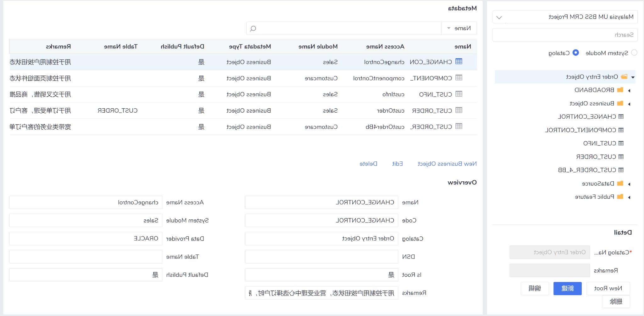
Task: Select COMPONENT_CONTROL in the catalog tree
Action: click(580, 130)
